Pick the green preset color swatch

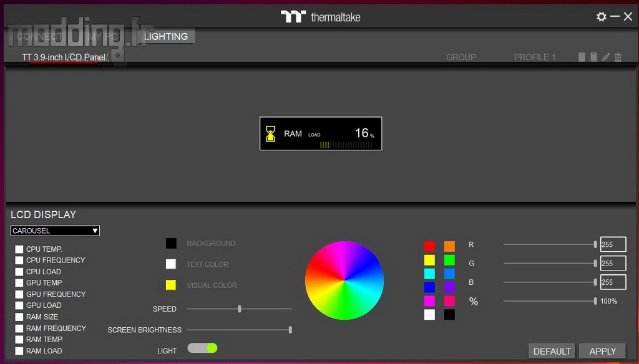[449, 260]
